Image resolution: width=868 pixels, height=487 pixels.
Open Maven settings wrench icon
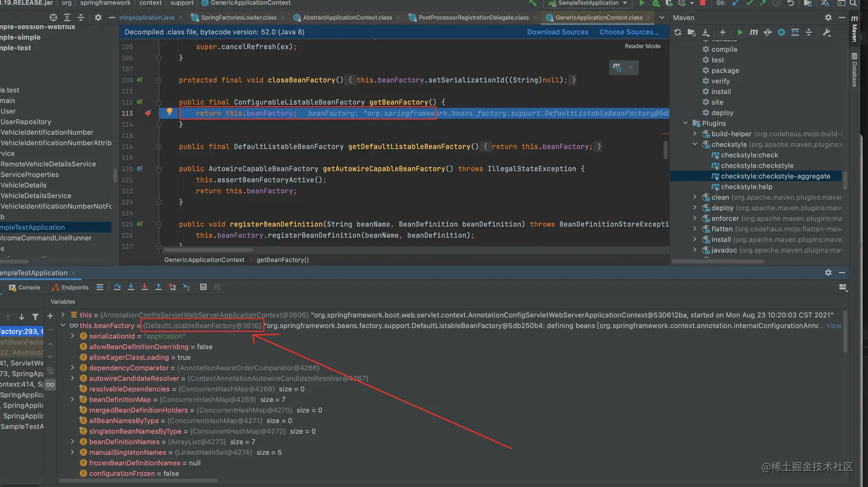point(827,32)
